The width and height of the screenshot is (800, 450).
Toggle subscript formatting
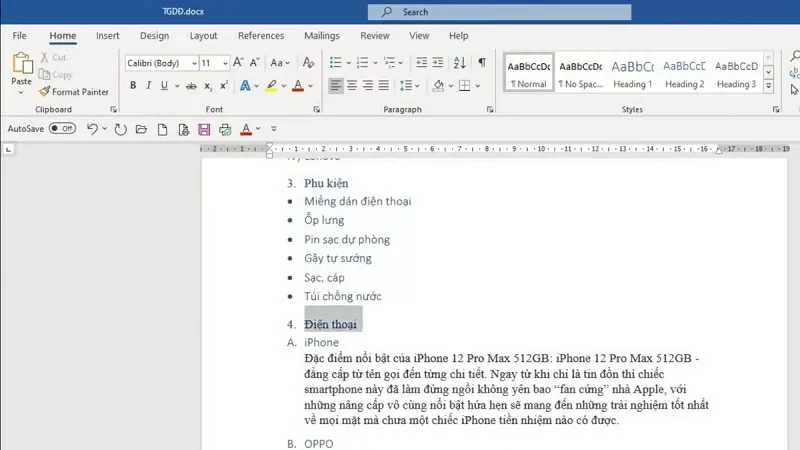click(206, 86)
